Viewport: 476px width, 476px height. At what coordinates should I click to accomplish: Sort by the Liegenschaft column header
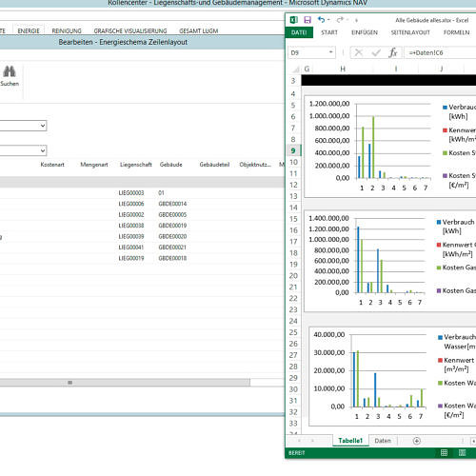click(136, 165)
